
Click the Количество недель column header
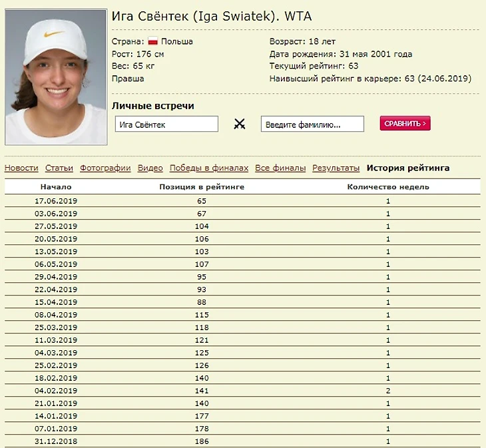click(x=388, y=187)
